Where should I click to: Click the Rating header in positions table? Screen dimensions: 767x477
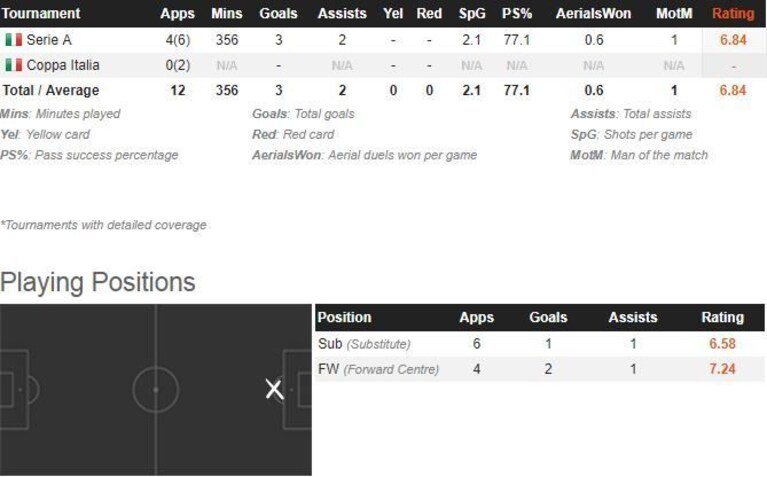(x=722, y=317)
